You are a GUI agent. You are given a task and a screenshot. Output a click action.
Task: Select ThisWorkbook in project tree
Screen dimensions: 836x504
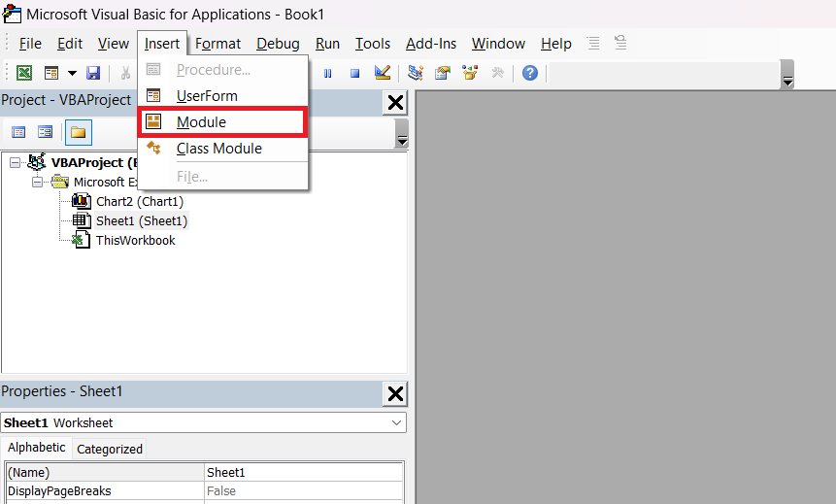click(x=135, y=241)
